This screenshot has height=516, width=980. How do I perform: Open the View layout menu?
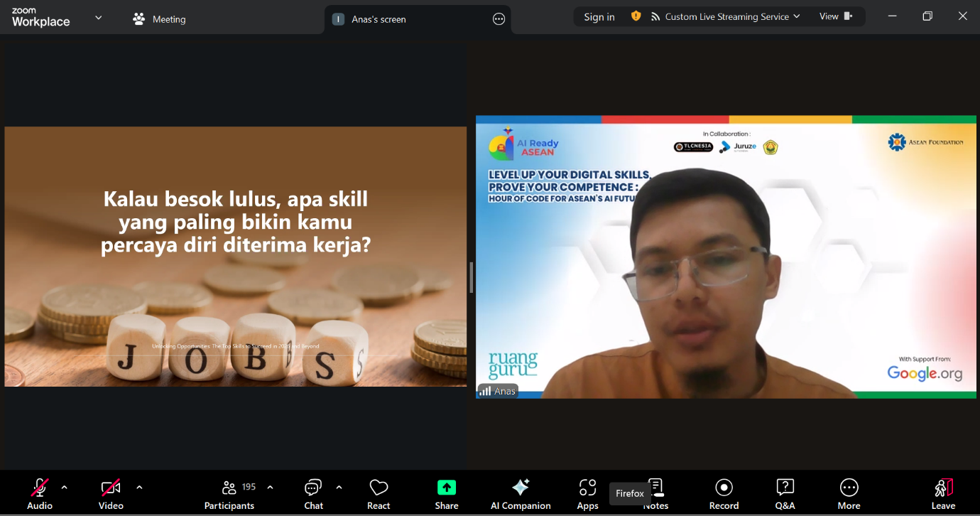(x=836, y=16)
